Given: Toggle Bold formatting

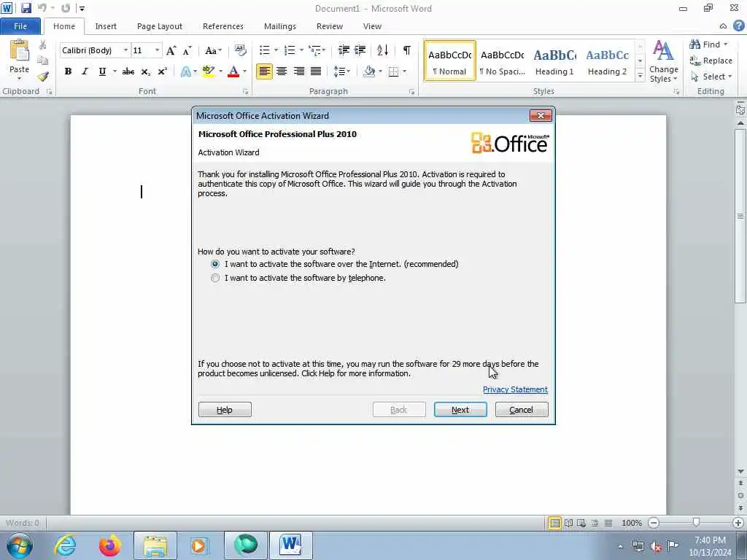Looking at the screenshot, I should point(68,71).
